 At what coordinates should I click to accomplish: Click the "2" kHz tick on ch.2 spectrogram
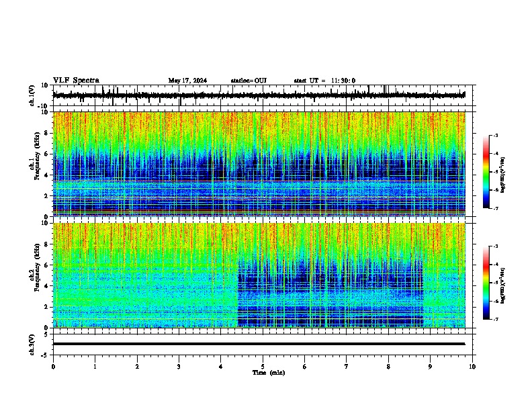[x=46, y=307]
